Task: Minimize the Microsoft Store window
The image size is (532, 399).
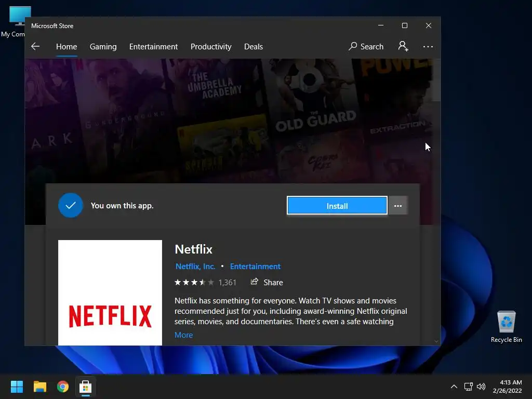Action: (x=381, y=25)
